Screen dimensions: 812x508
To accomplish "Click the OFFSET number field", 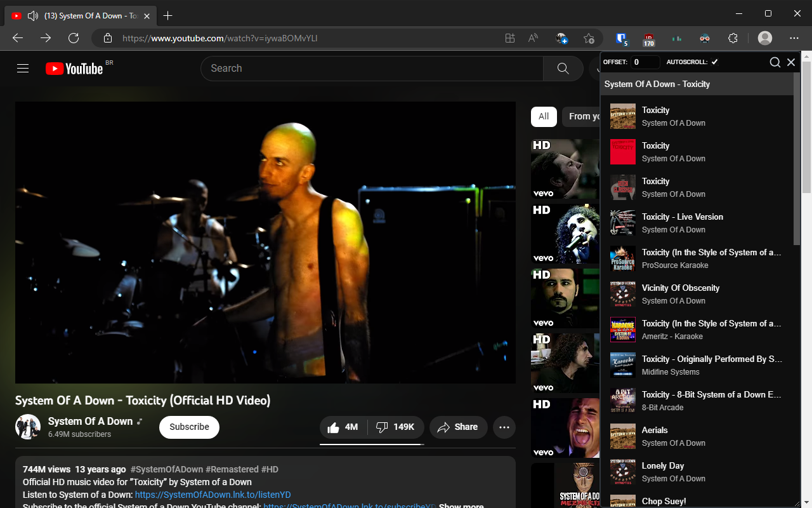I will 646,62.
